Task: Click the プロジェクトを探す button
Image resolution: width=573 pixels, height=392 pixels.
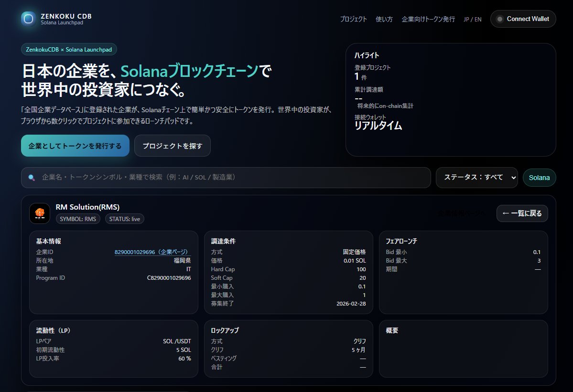Action: (173, 146)
